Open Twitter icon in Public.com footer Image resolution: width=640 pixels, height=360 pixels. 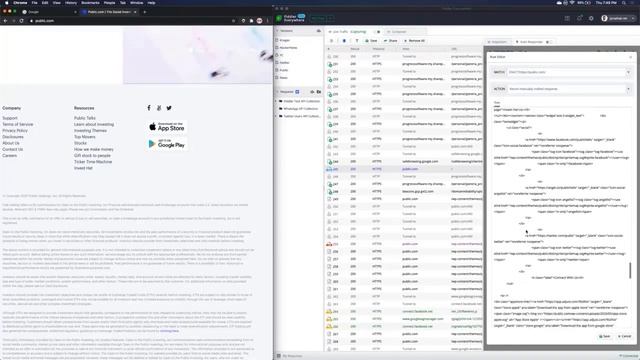(169, 108)
